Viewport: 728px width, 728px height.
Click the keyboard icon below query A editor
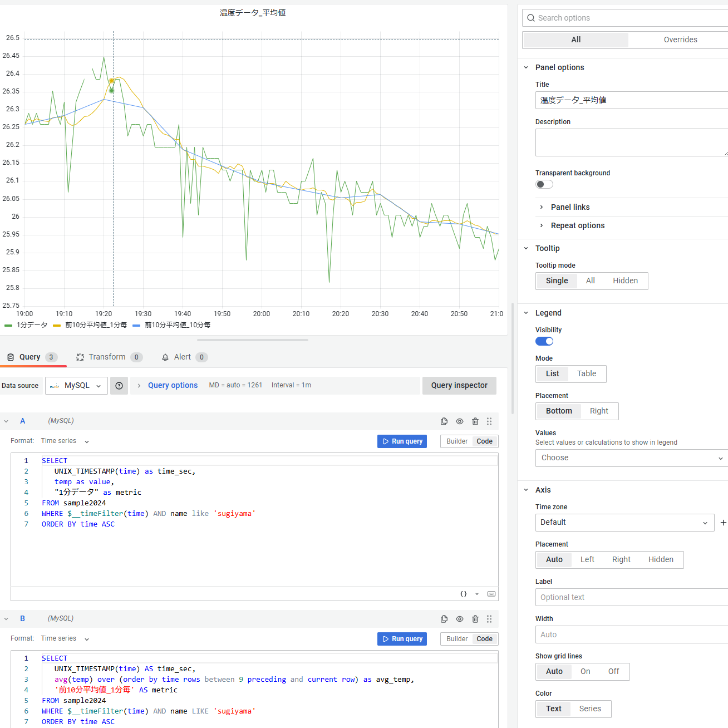(491, 594)
